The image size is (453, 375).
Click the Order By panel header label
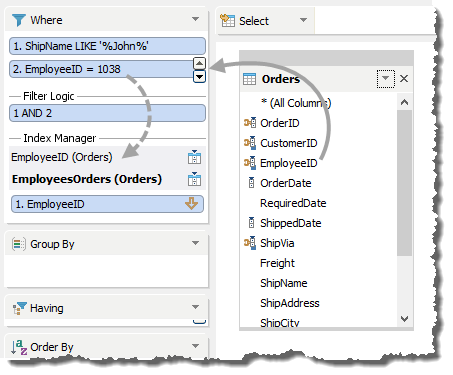(x=52, y=347)
